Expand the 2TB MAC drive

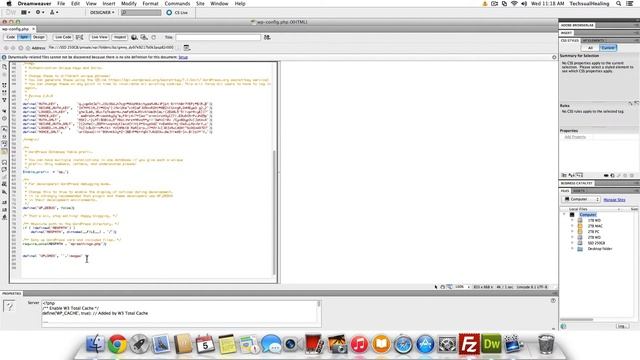[x=572, y=226]
